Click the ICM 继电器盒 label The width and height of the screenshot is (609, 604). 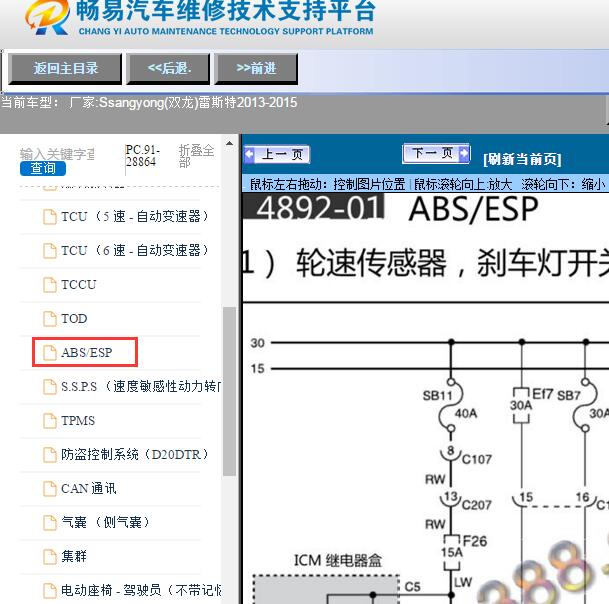[338, 560]
